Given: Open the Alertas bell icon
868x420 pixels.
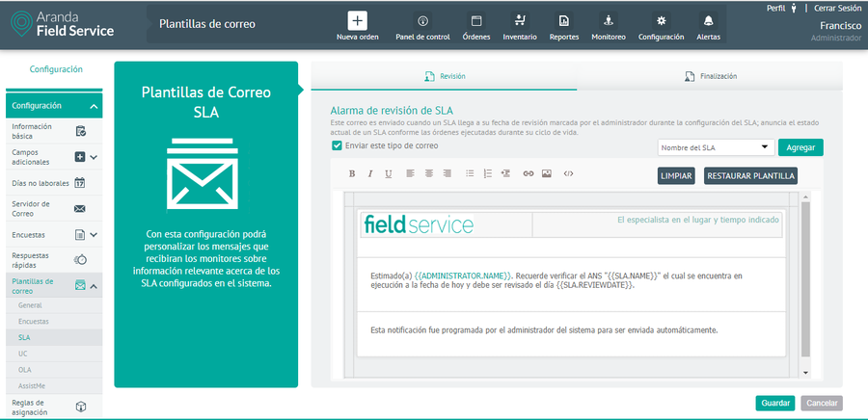Looking at the screenshot, I should (x=708, y=21).
